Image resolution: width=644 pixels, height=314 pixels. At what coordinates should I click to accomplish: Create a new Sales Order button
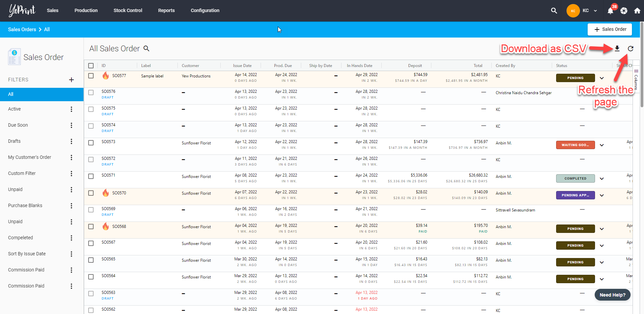(610, 29)
